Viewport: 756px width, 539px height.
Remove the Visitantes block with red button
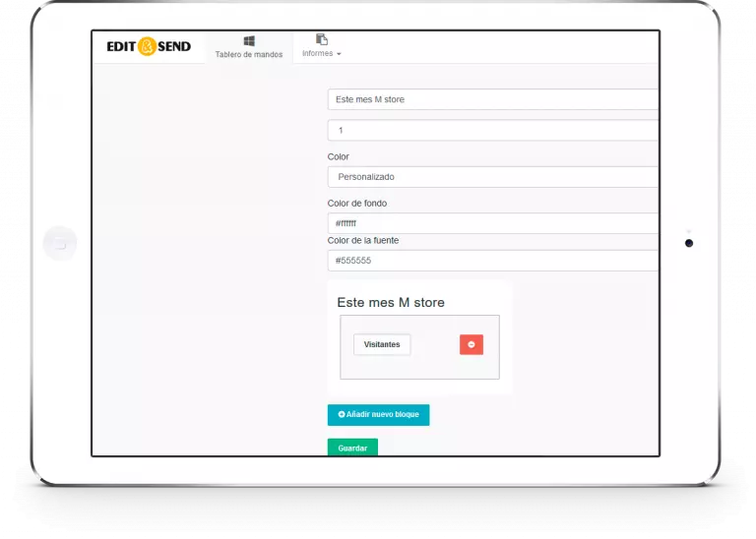point(472,344)
